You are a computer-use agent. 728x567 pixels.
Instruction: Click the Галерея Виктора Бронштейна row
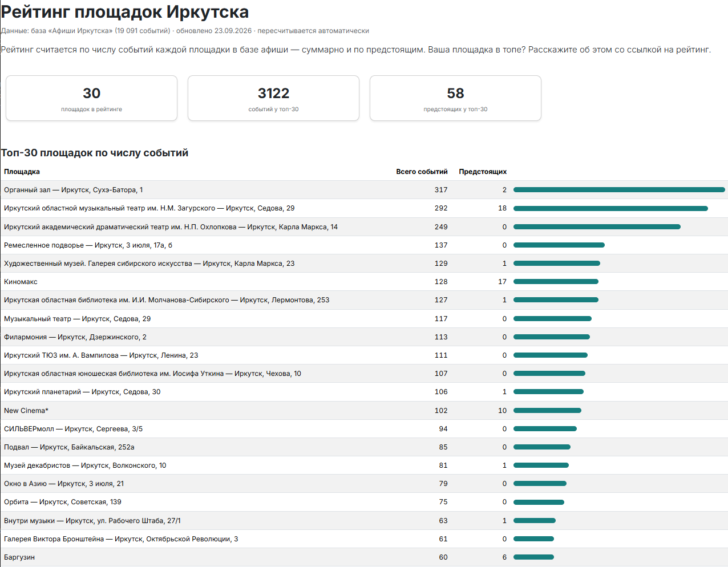(364, 539)
